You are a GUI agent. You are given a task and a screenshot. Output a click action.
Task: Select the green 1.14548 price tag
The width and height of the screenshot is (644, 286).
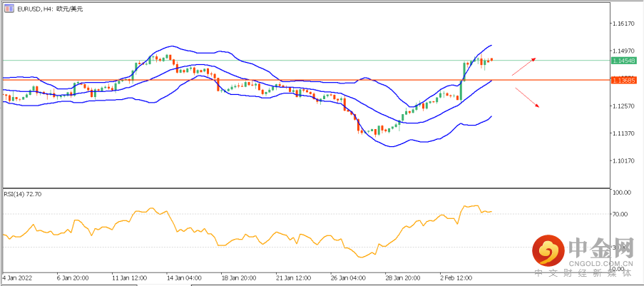[x=623, y=61]
